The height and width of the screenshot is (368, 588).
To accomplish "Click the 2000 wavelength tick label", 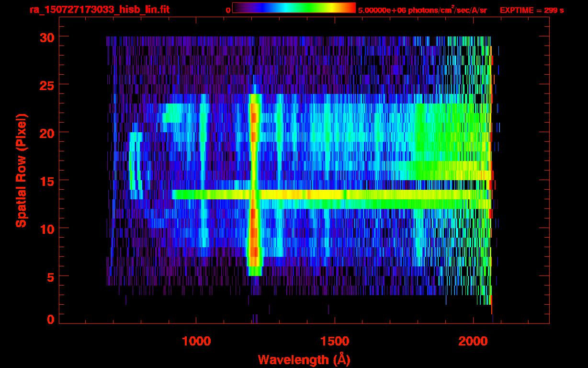I will [473, 341].
